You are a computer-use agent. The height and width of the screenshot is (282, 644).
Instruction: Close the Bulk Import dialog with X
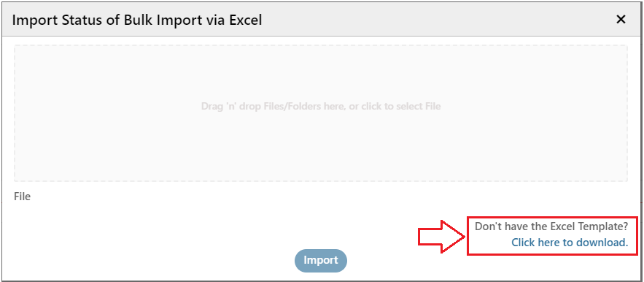click(621, 19)
